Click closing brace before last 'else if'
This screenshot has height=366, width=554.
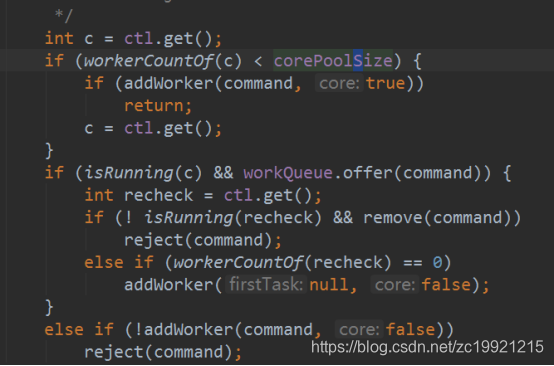click(49, 307)
